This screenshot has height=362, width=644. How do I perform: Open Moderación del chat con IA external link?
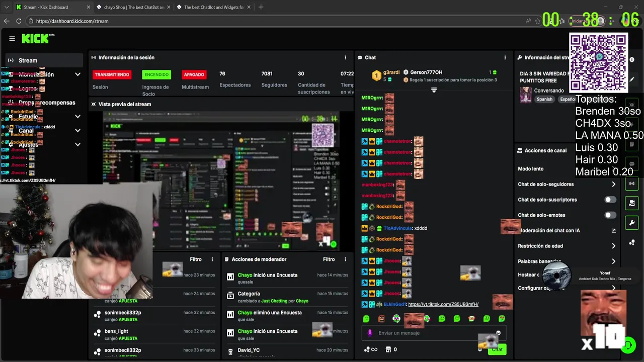click(613, 230)
